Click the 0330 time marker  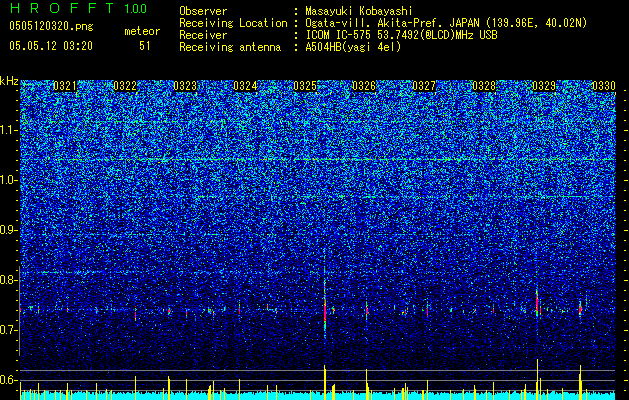point(604,86)
